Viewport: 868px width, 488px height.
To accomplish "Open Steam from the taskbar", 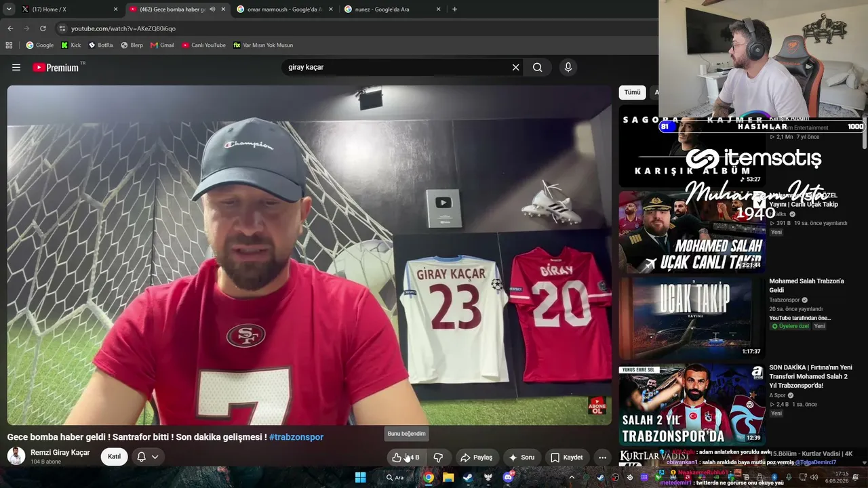I will (x=468, y=477).
